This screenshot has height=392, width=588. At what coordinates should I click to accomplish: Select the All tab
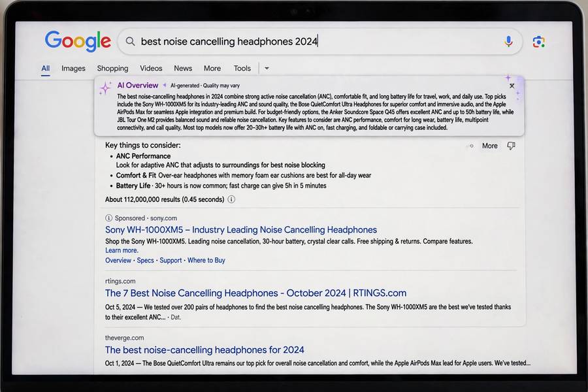(x=45, y=68)
